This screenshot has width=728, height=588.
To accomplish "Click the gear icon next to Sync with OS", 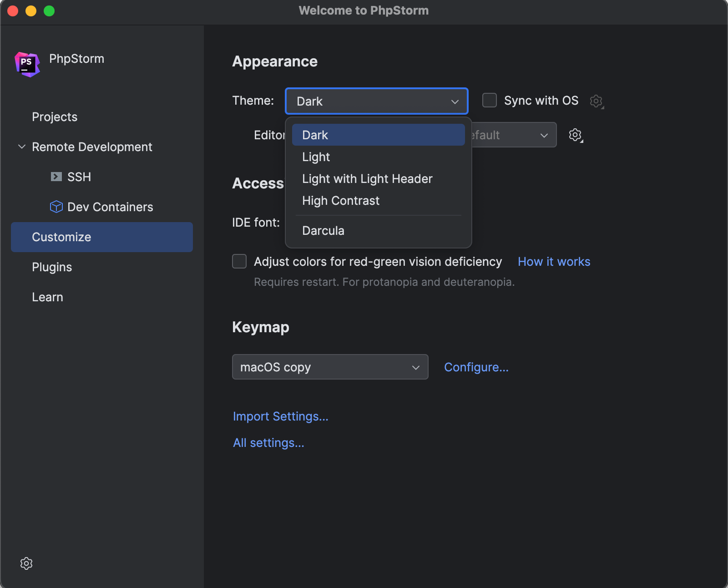I will point(597,101).
